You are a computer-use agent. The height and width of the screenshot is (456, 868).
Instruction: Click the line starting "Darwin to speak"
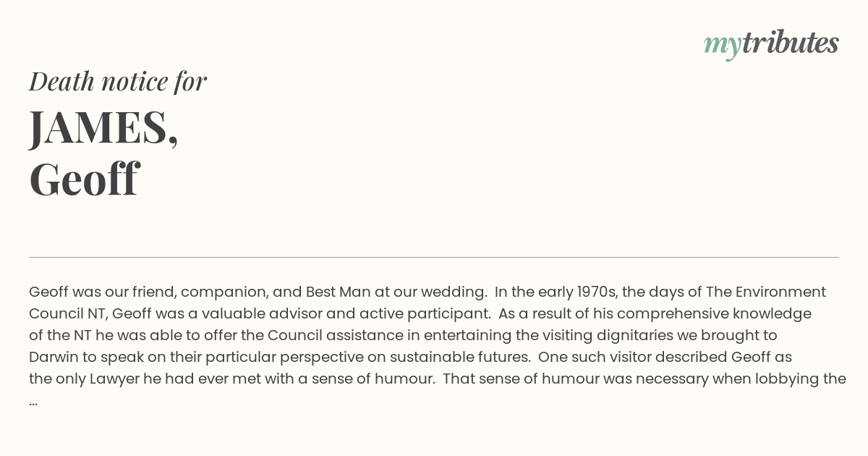(410, 357)
